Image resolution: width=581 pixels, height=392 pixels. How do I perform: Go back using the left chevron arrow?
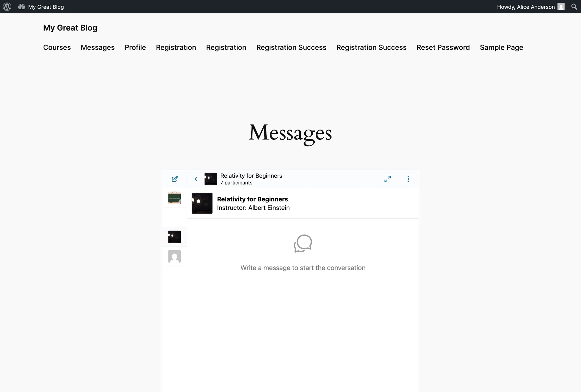pos(196,179)
